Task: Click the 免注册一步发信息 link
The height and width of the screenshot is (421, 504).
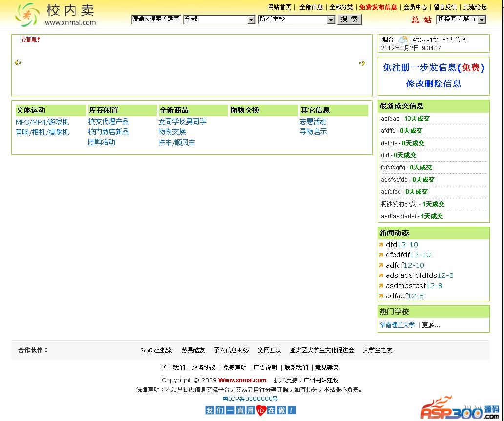Action: (x=433, y=68)
